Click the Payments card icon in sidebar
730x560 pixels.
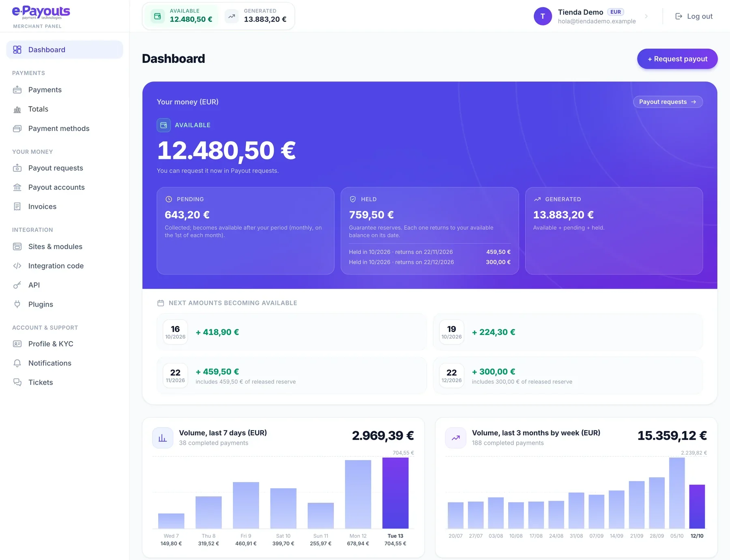[x=17, y=90]
